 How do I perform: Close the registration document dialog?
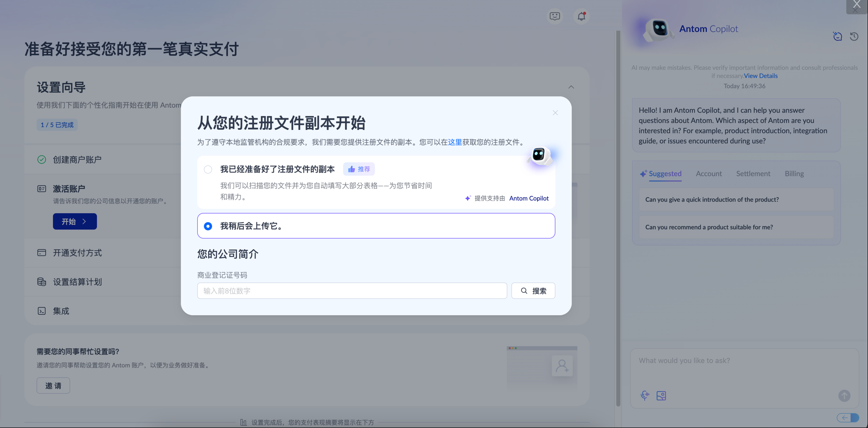tap(555, 113)
